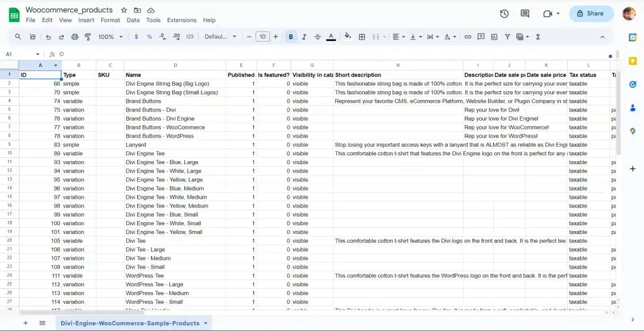Insert a link with chain icon
The height and width of the screenshot is (331, 644).
pyautogui.click(x=467, y=37)
